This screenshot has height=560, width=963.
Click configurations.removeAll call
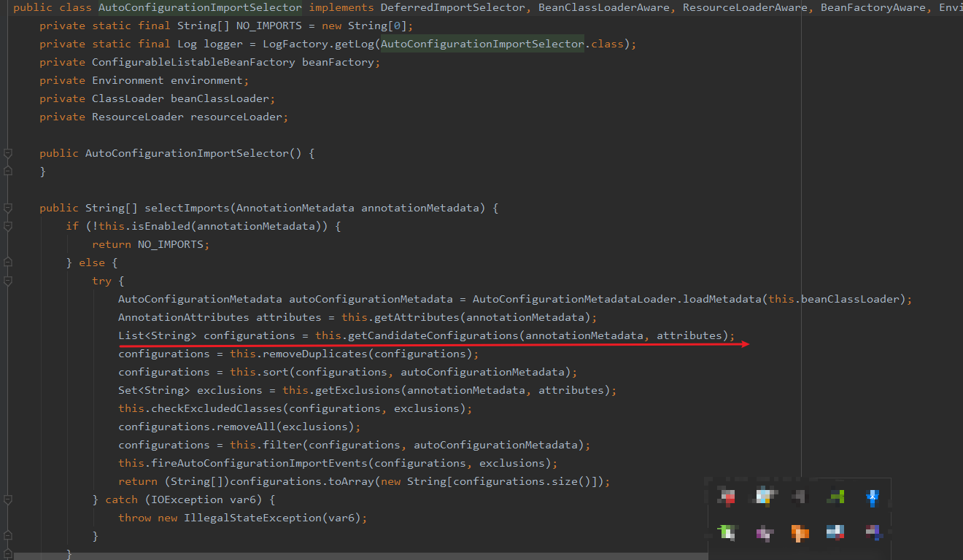(197, 427)
